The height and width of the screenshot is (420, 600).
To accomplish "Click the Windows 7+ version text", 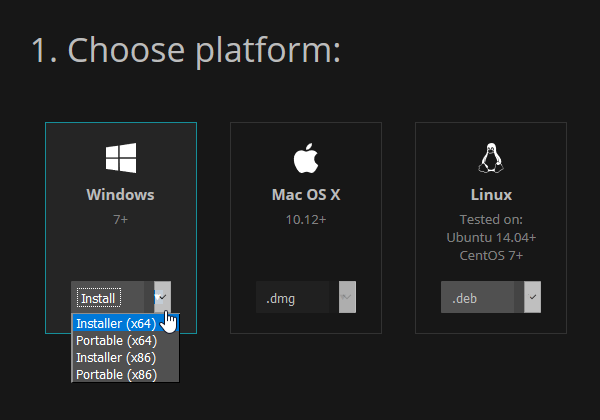I will click(x=121, y=220).
